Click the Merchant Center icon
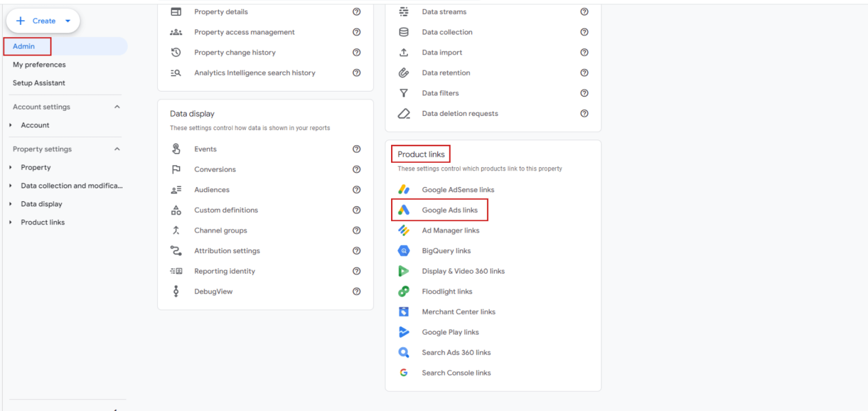 click(403, 312)
